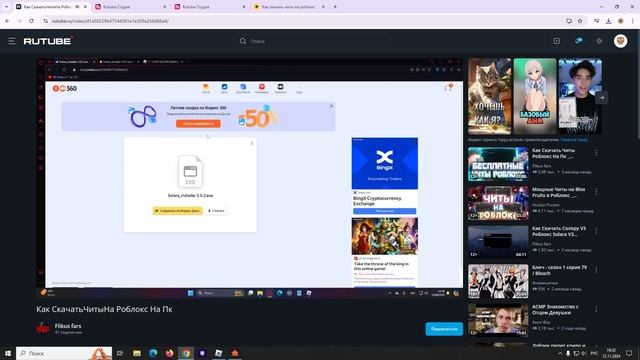Screen dimensions: 640x360
Task: Switch to the Как скачать читы tab
Action: (289, 7)
